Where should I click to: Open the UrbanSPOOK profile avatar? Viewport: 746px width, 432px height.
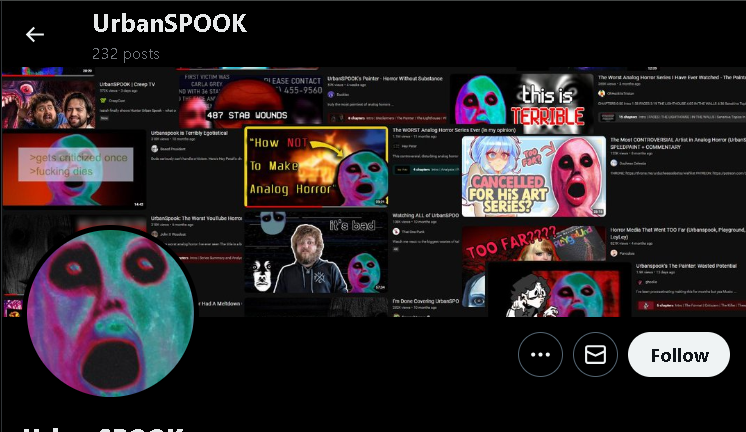point(110,312)
